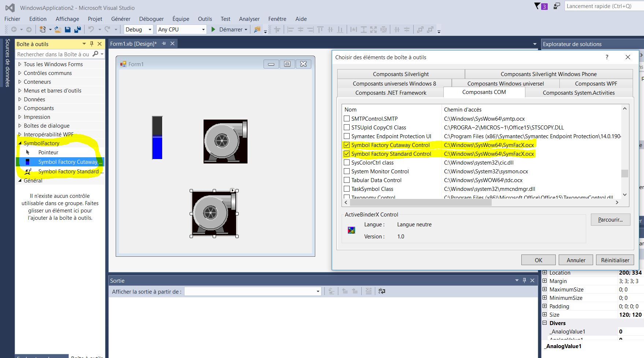The height and width of the screenshot is (358, 644).
Task: Open the Outils menu
Action: [x=205, y=19]
